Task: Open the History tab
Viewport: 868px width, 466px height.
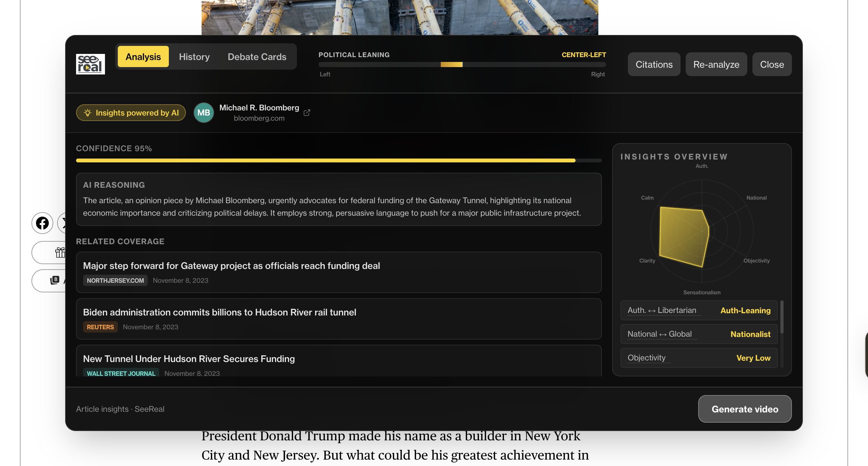Action: point(194,56)
